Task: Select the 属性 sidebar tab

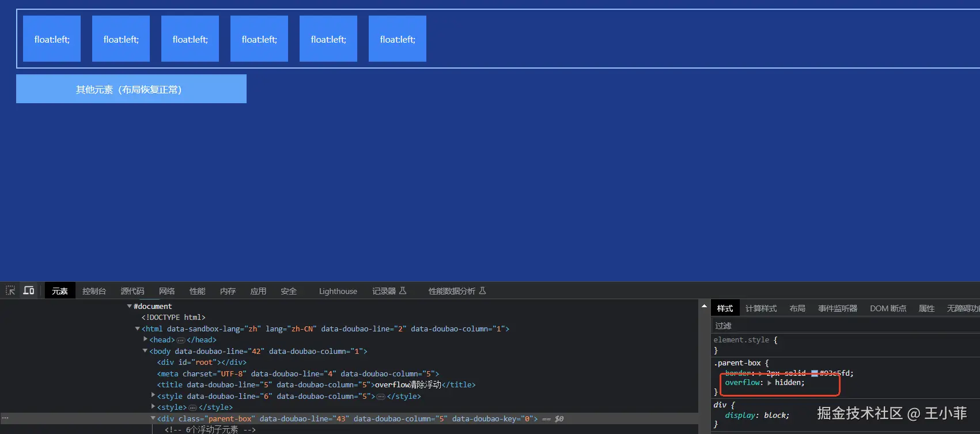Action: tap(926, 308)
